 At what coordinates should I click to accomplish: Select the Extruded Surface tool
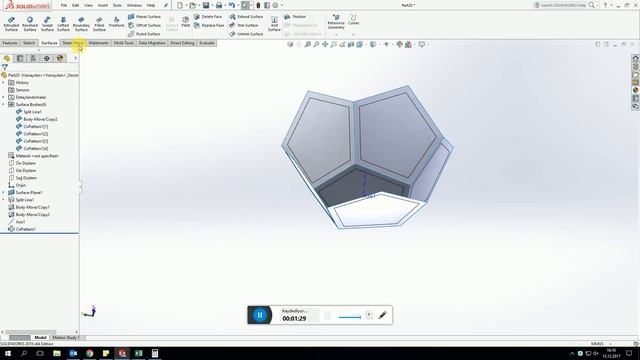tap(11, 24)
